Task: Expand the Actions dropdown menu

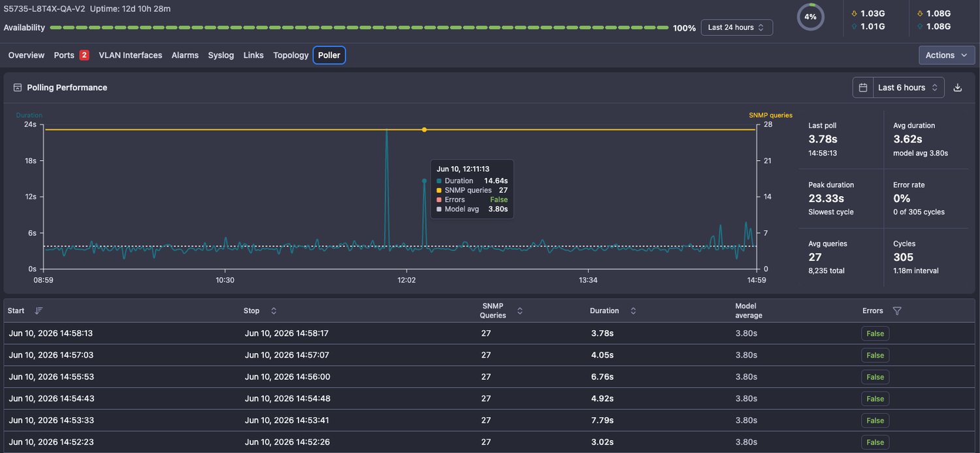Action: coord(947,56)
